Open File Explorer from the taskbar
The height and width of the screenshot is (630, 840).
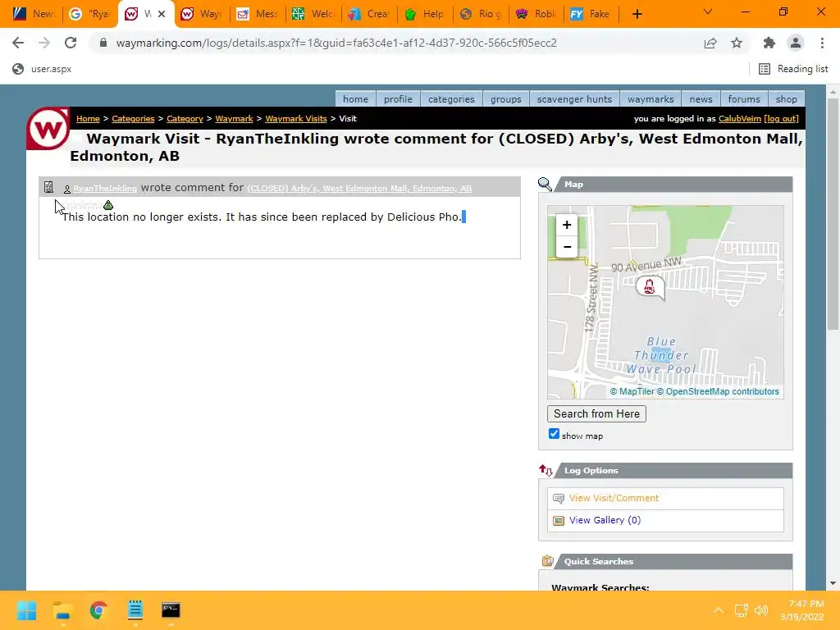click(x=62, y=610)
